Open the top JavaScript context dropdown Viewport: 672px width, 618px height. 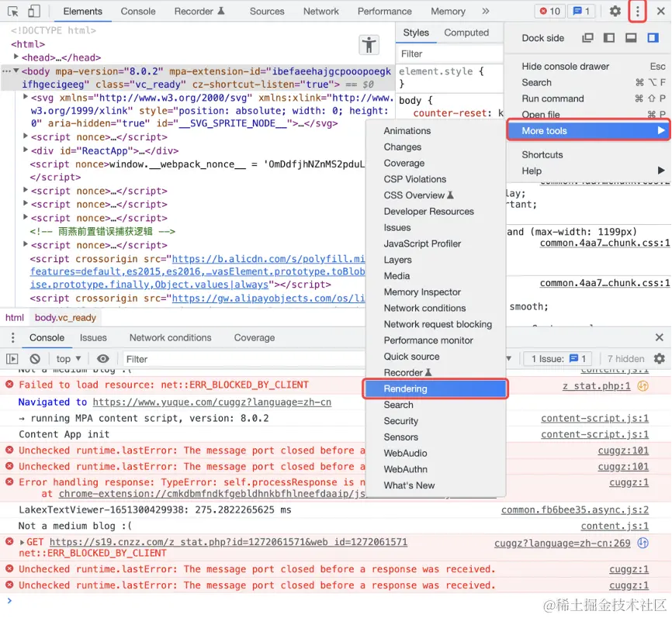[68, 359]
